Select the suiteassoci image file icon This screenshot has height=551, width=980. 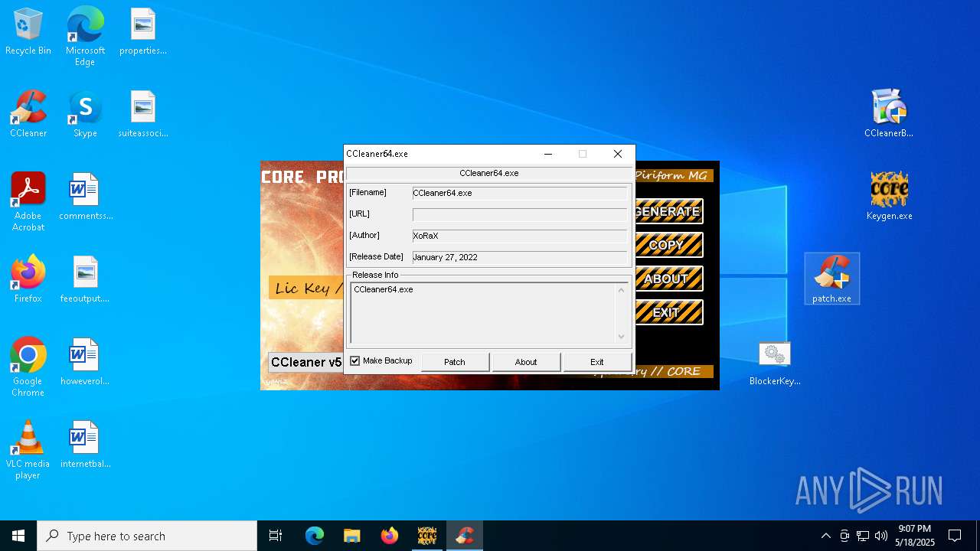[142, 115]
